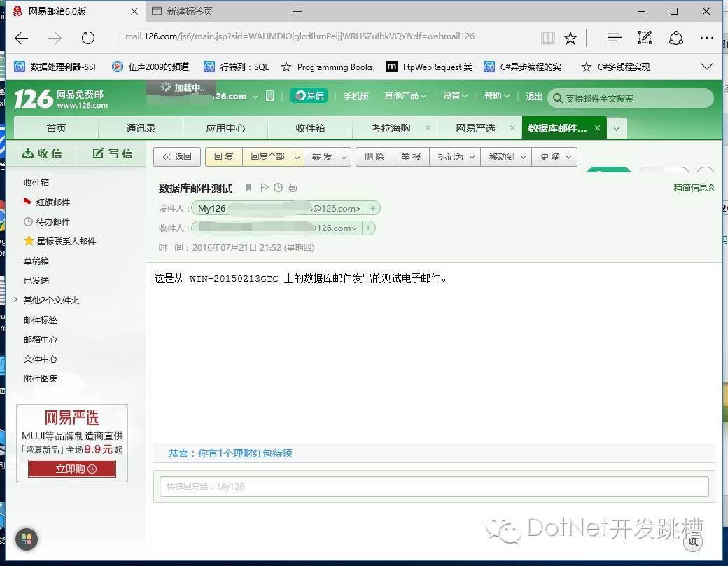The image size is (728, 566).
Task: Switch to 收件箱 tab
Action: pos(310,127)
